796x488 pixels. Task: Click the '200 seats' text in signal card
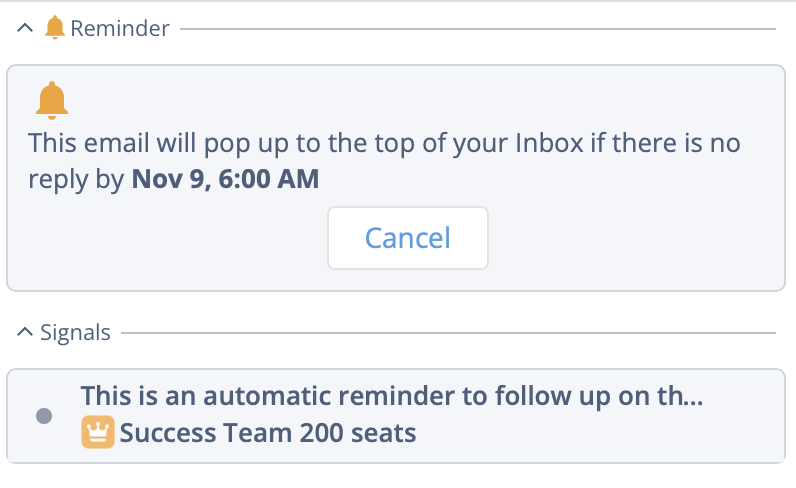(x=358, y=433)
